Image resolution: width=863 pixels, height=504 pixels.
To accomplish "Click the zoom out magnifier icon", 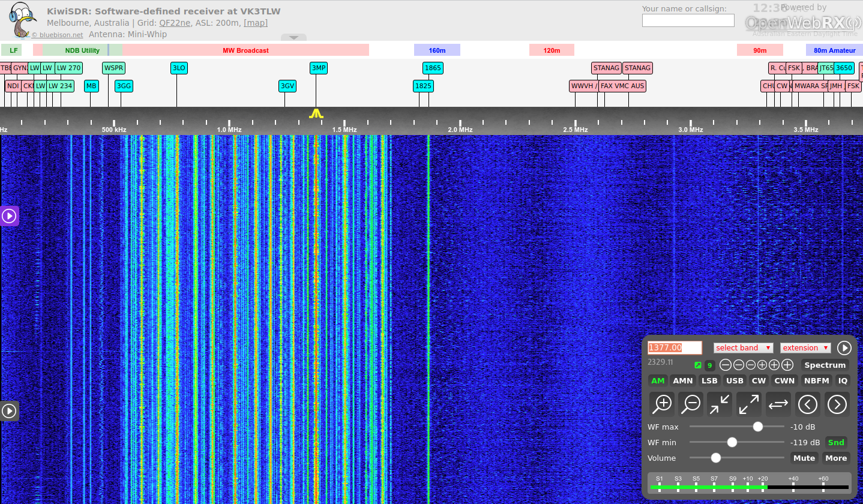I will (691, 404).
